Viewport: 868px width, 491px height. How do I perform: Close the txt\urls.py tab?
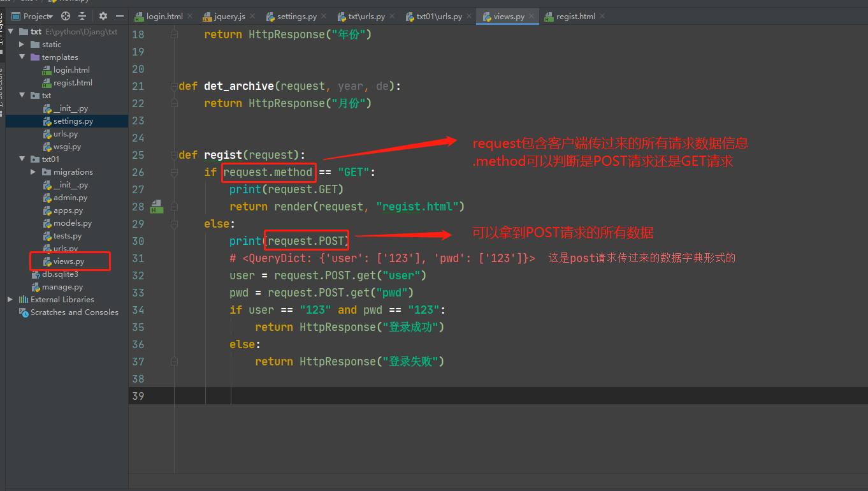(x=391, y=16)
